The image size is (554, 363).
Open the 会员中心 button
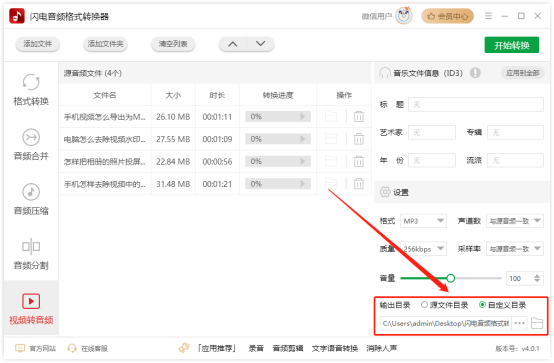click(x=447, y=16)
